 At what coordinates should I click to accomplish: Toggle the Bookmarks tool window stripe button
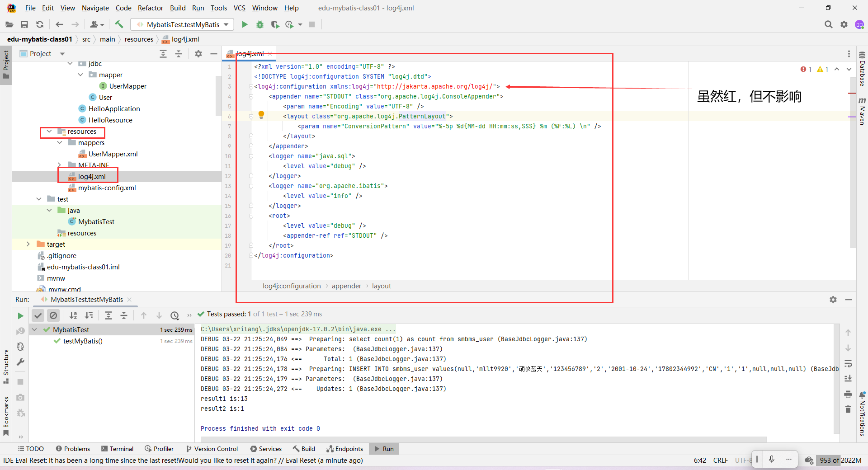[x=6, y=417]
